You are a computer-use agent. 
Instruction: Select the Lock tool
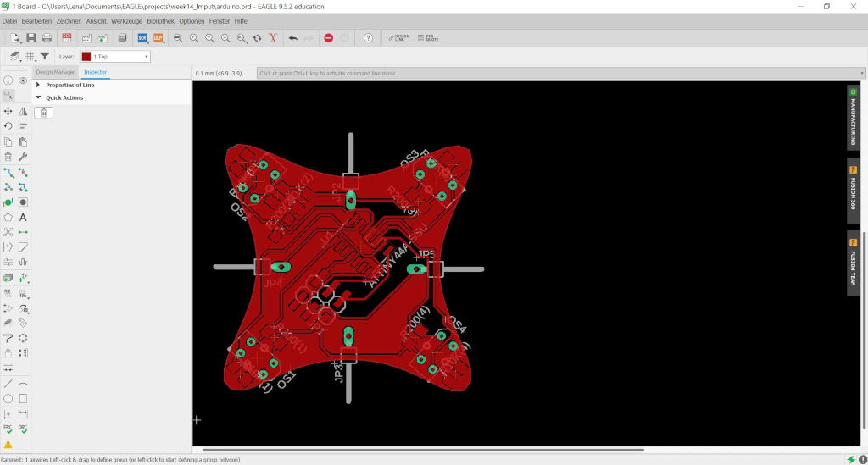pos(8,352)
